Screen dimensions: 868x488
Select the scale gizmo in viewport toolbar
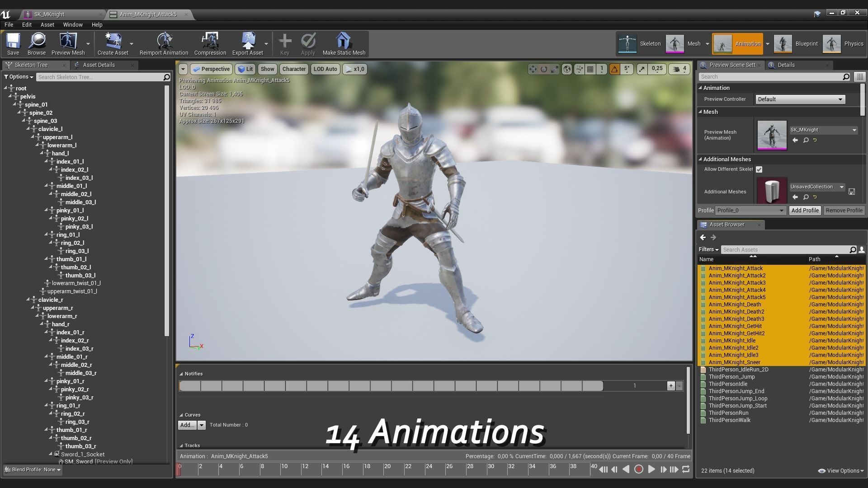555,69
